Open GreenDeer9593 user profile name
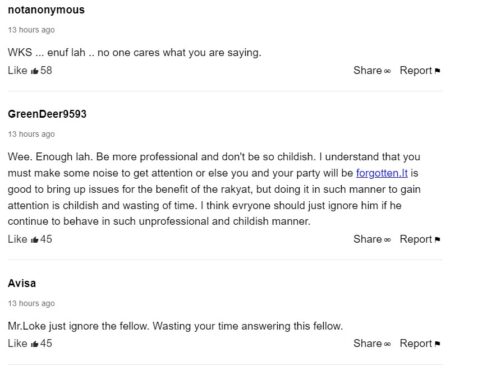Image resolution: width=478 pixels, height=375 pixels. (x=47, y=114)
